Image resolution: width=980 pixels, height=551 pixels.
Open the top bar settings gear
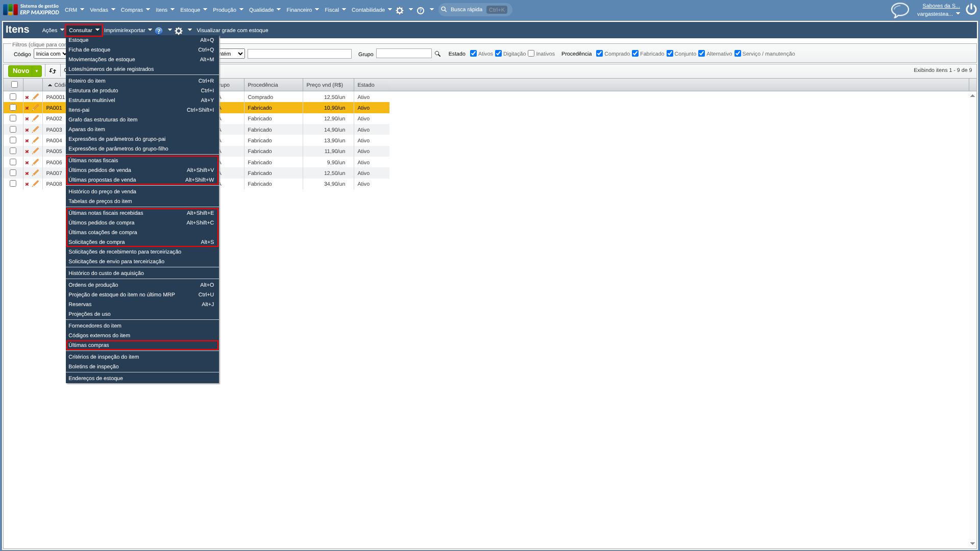point(400,10)
